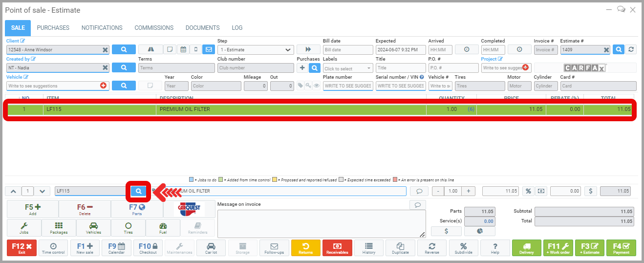Click the item search magnifier beside LF115

click(139, 191)
